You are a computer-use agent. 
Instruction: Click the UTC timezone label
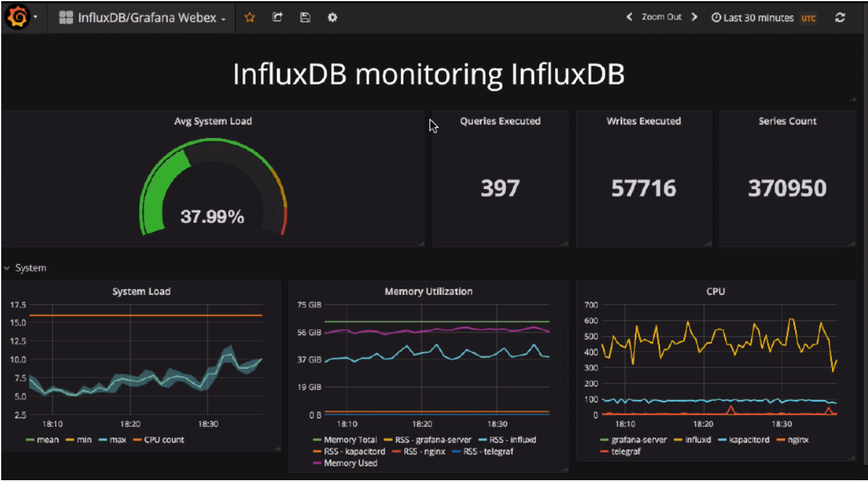808,18
